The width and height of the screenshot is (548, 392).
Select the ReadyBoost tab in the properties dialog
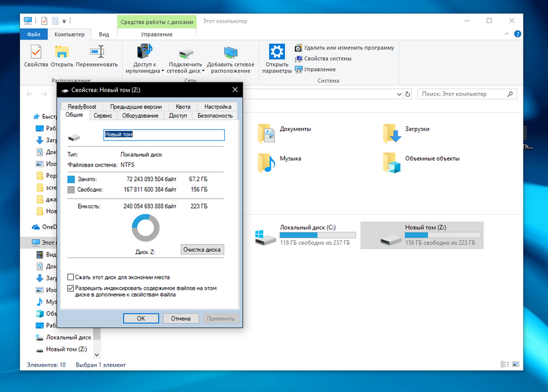[82, 107]
